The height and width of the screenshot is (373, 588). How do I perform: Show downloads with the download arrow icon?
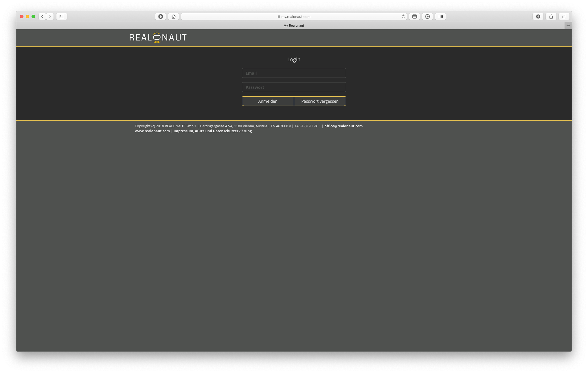538,16
